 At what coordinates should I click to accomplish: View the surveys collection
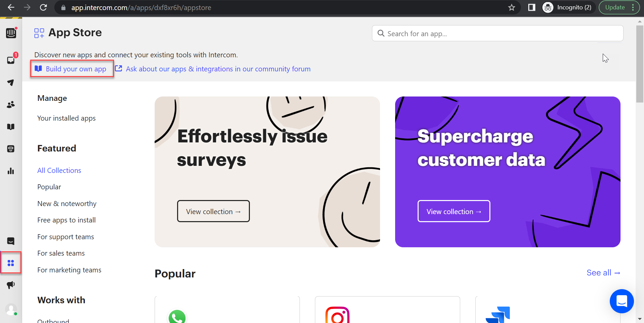pos(213,211)
